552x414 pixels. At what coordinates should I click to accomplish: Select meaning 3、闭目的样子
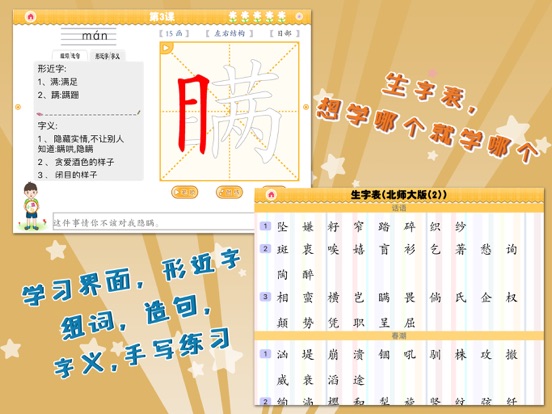(x=67, y=175)
